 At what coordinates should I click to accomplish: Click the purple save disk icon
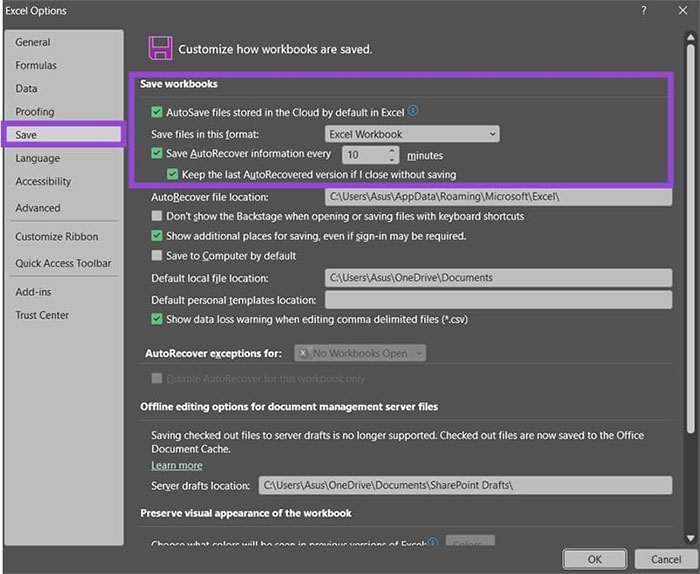tap(159, 48)
